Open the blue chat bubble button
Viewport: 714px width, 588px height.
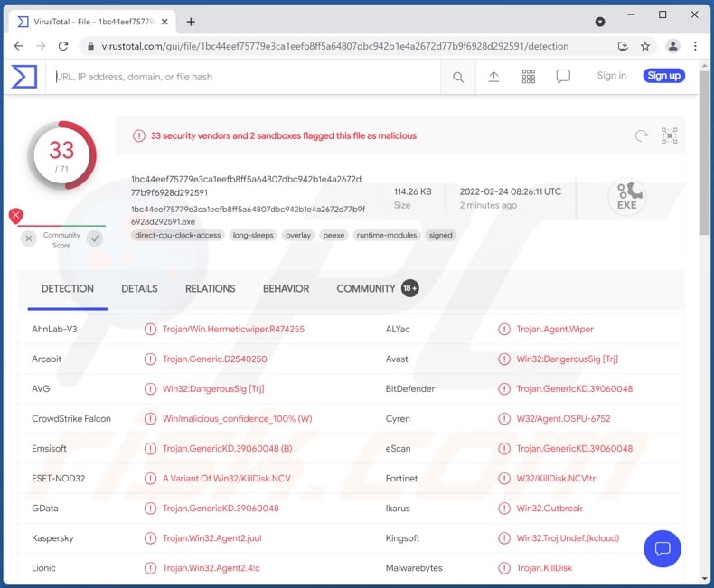(x=662, y=549)
